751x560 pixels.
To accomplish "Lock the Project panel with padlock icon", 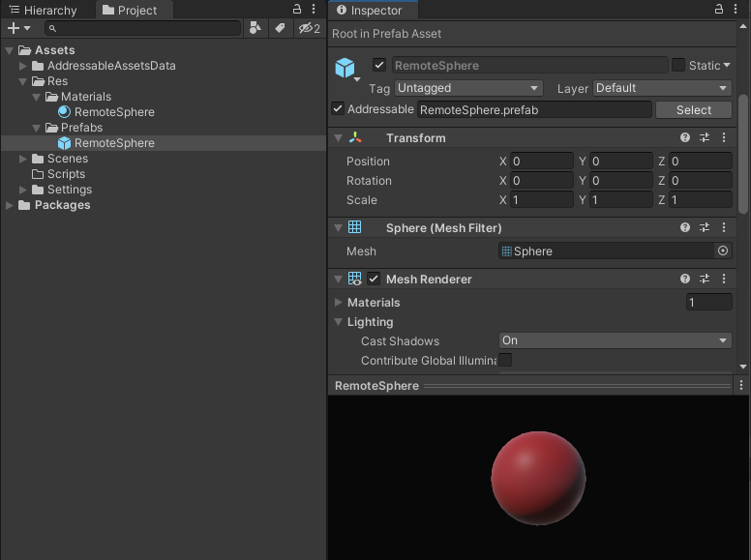I will coord(297,9).
